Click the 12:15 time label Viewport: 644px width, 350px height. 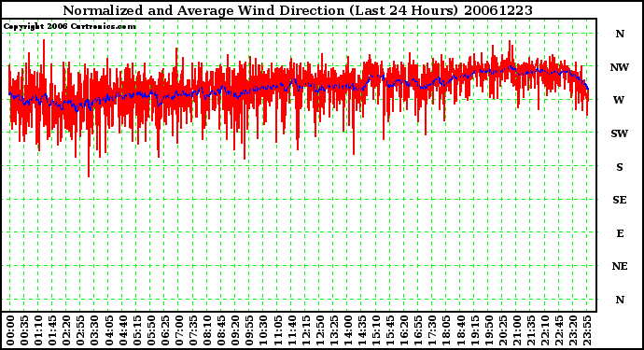tap(305, 330)
